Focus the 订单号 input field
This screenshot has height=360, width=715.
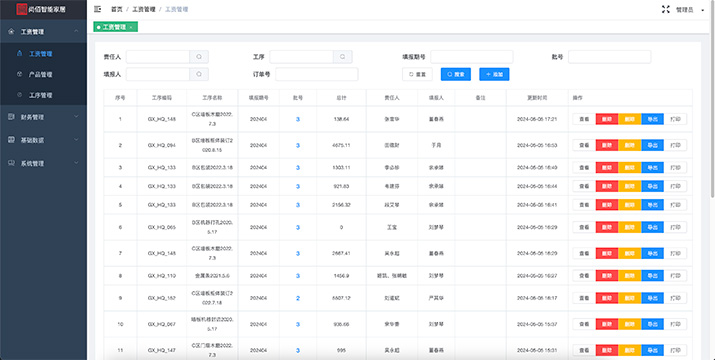[316, 74]
